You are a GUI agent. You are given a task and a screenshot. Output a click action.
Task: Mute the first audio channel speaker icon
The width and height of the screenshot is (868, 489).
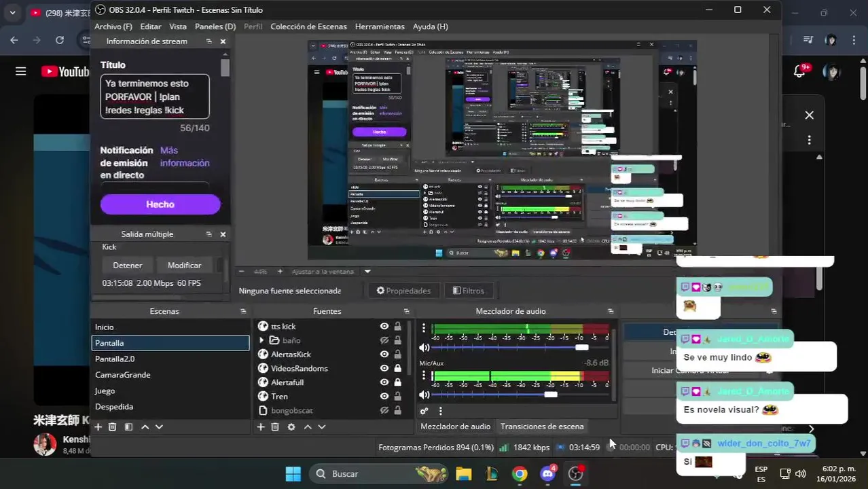tap(424, 347)
